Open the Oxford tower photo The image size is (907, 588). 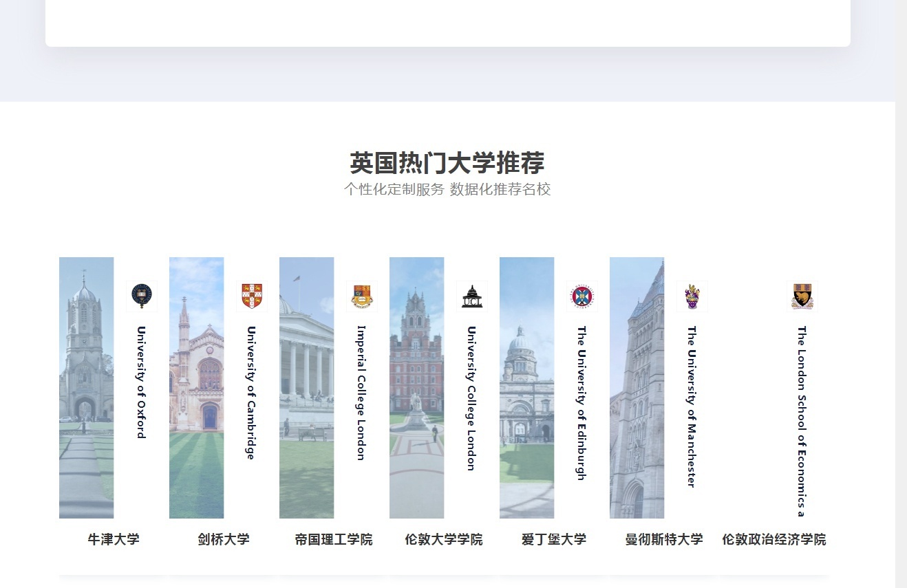tap(87, 388)
